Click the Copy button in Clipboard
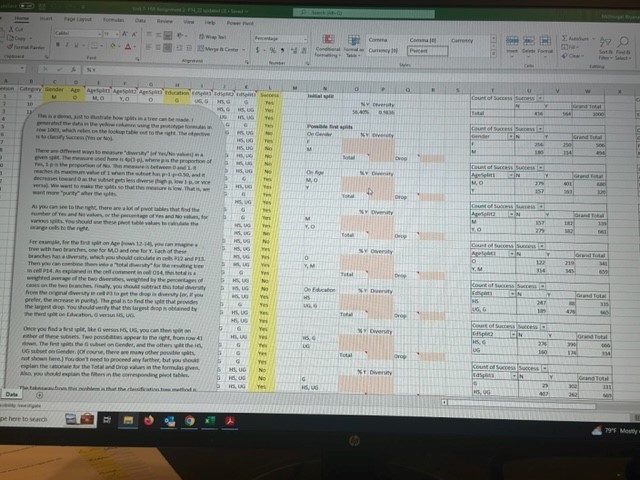 16,38
